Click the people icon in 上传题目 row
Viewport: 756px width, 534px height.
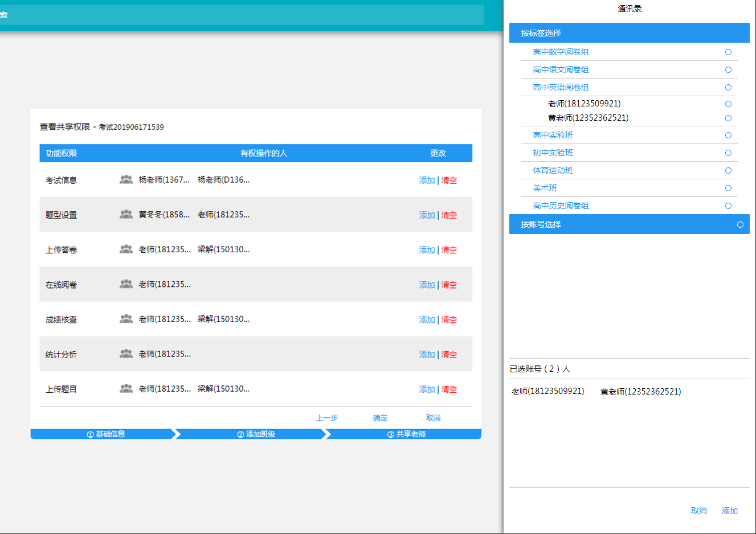(x=126, y=388)
